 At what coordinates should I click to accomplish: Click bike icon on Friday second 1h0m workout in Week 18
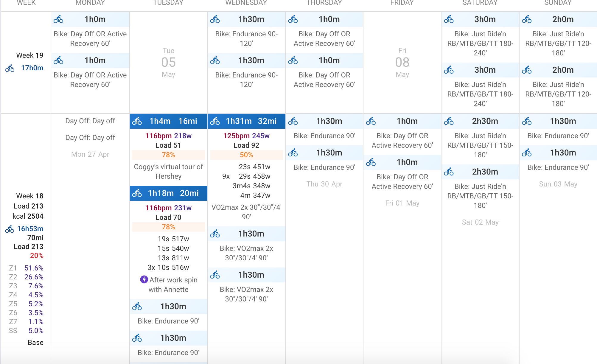[371, 162]
